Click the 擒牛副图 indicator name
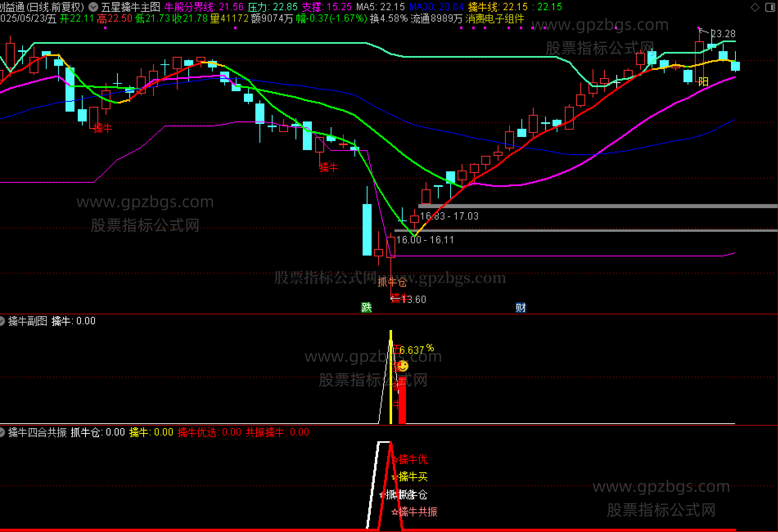778x532 pixels. [x=27, y=321]
